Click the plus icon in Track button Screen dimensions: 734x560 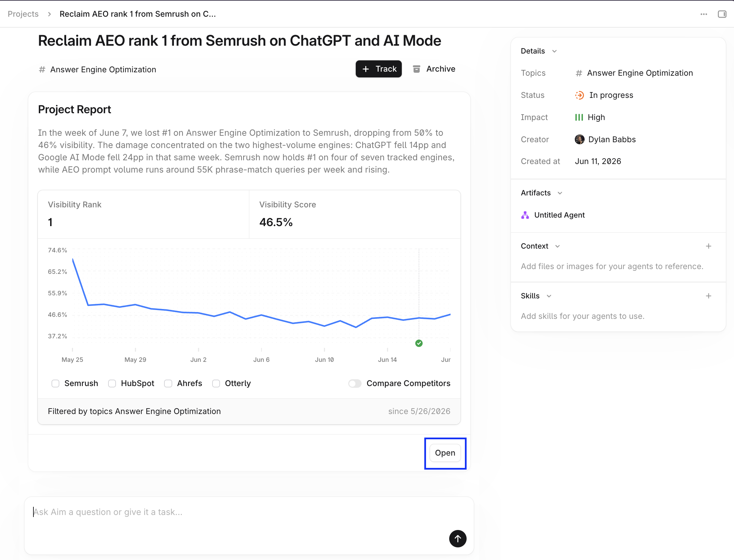(x=366, y=69)
